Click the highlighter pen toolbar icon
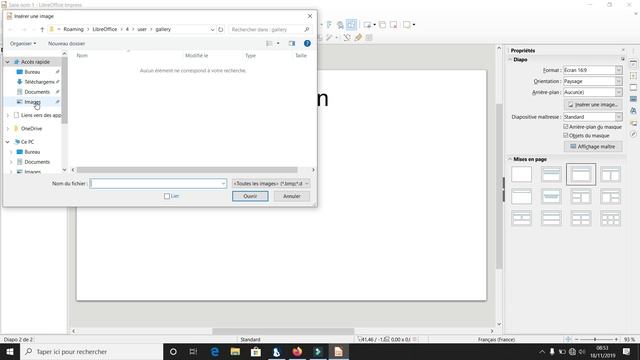The width and height of the screenshot is (640, 360). 358,38
